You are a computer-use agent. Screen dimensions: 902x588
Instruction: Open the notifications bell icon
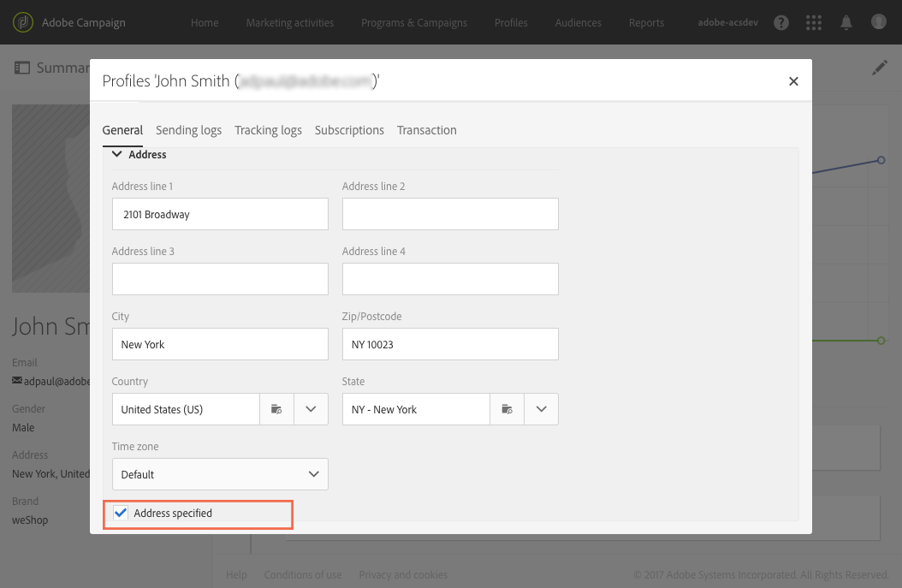click(x=846, y=22)
